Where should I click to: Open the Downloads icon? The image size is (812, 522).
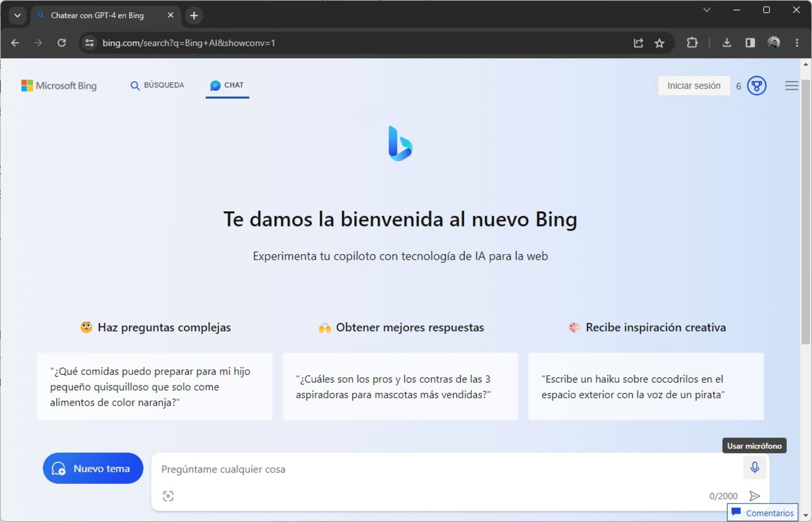727,43
